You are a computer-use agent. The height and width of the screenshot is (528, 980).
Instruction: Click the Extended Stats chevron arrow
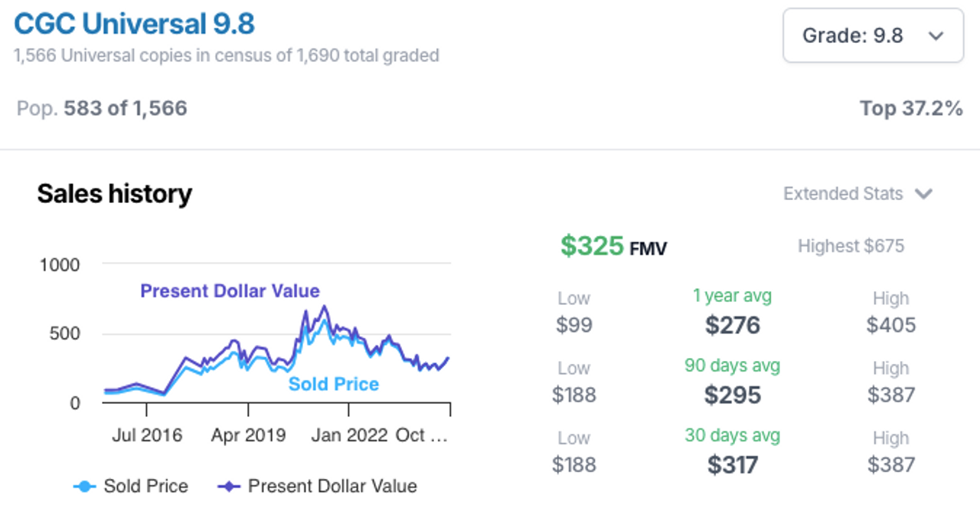point(924,194)
